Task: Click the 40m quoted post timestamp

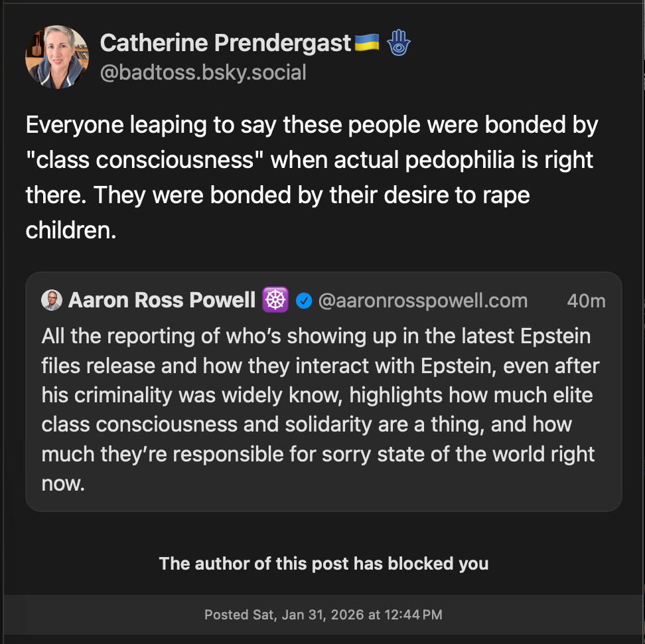Action: (586, 301)
